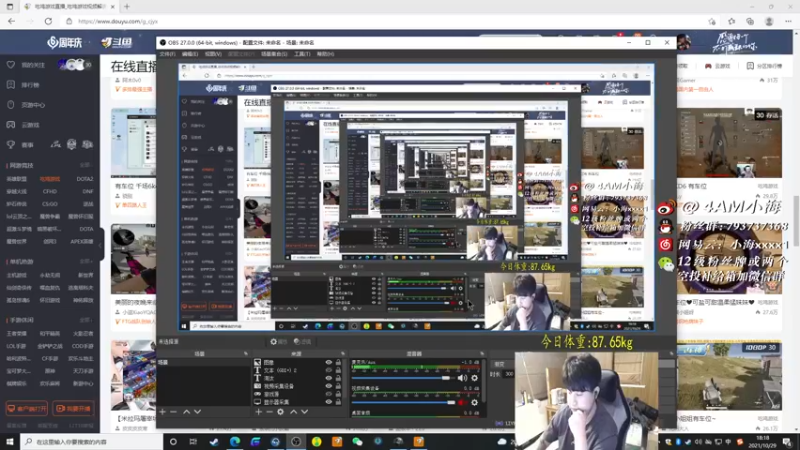Open Microsoft Edge from the taskbar

235,441
